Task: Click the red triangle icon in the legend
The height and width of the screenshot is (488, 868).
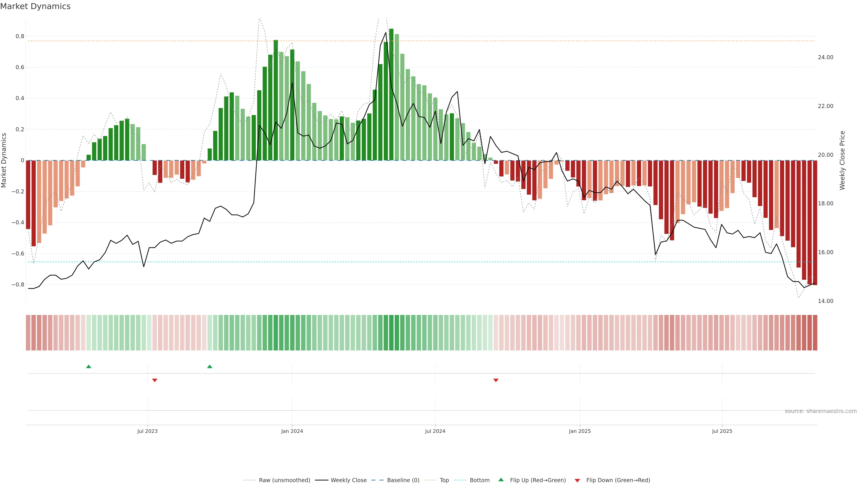Action: point(577,481)
